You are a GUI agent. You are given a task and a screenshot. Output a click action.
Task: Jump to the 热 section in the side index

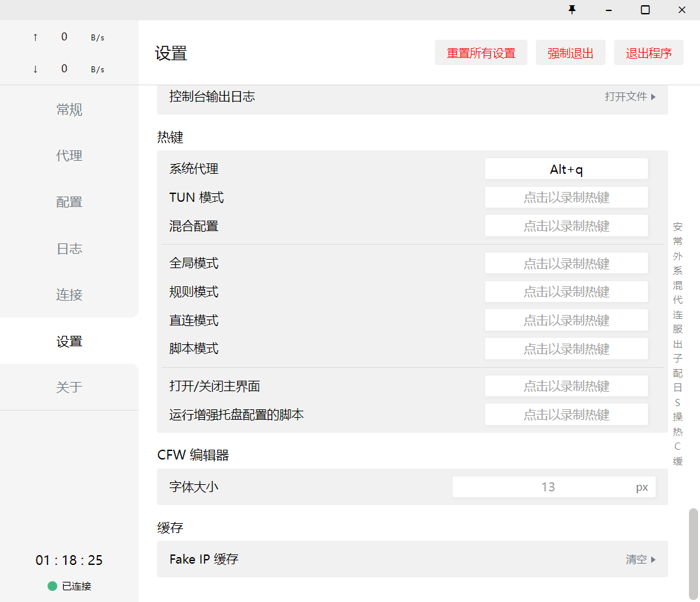678,431
